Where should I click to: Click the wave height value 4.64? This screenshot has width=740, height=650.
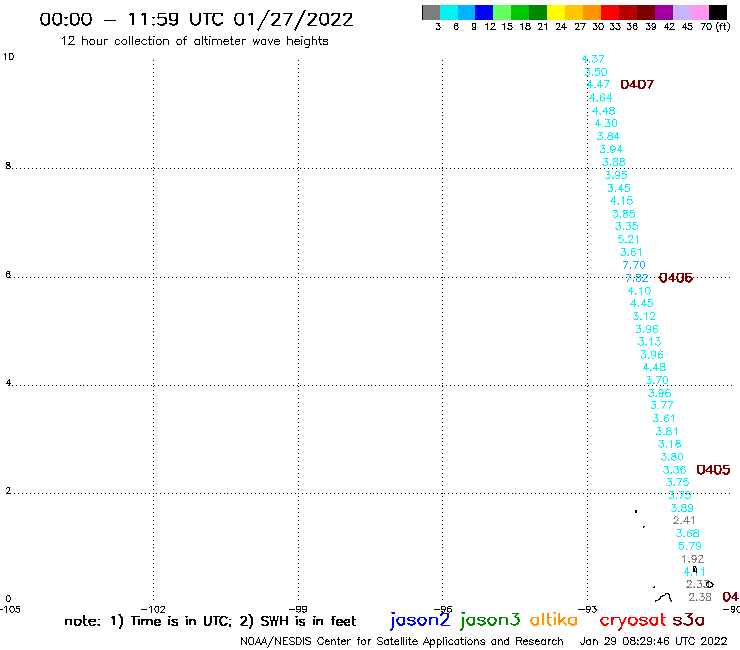(x=601, y=98)
